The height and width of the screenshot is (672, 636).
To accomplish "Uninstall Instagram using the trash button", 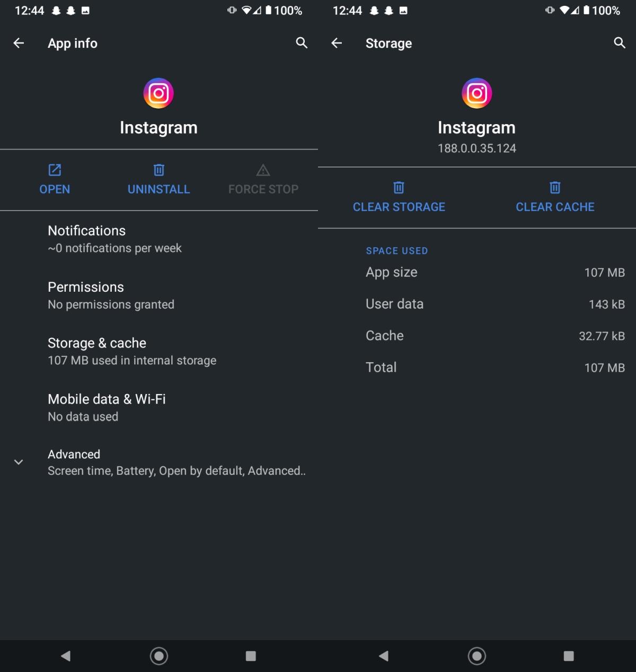I will click(x=158, y=180).
